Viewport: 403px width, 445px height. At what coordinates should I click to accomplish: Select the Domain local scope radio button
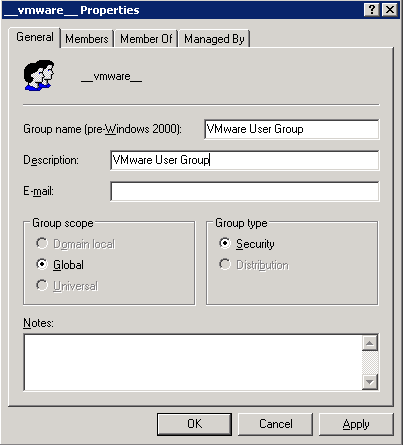coord(42,243)
